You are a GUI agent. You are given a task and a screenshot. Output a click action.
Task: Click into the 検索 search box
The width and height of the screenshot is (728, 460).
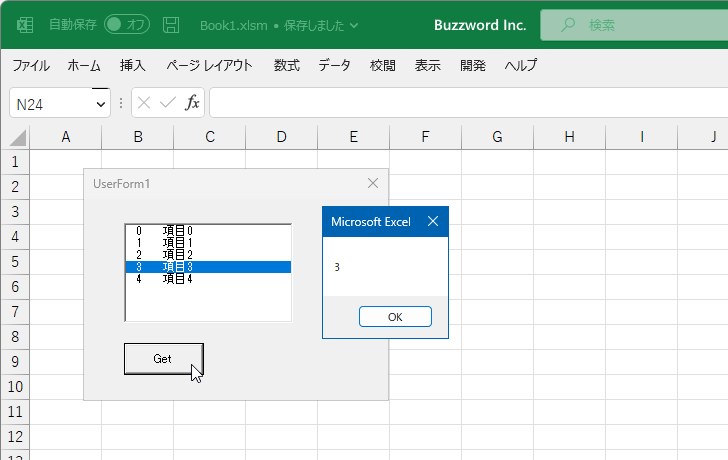point(634,25)
